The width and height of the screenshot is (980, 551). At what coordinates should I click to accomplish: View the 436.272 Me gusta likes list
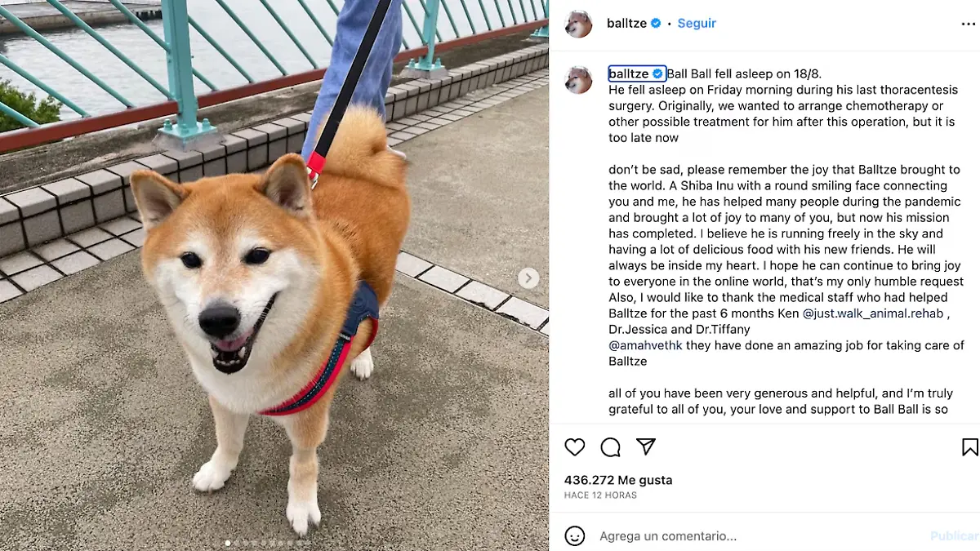618,480
